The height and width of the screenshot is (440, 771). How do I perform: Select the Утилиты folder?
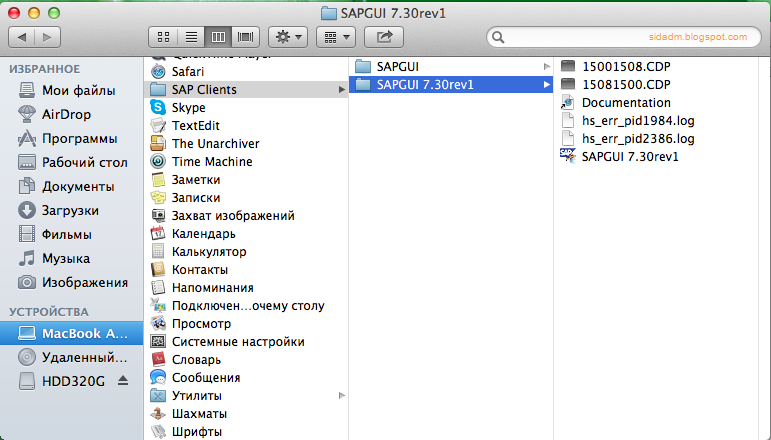tap(246, 396)
